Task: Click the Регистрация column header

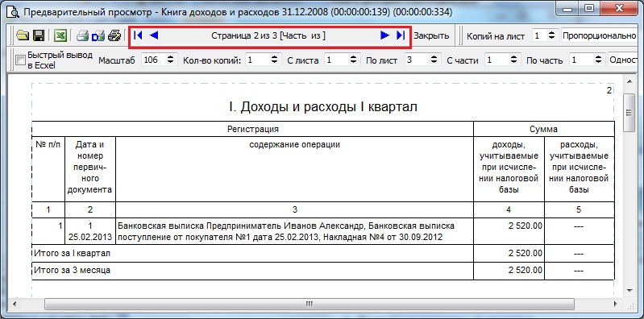Action: pyautogui.click(x=253, y=129)
